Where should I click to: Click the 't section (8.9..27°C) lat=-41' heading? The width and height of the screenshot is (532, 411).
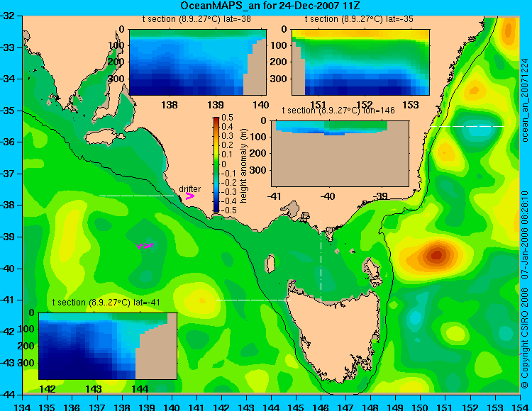pos(106,303)
